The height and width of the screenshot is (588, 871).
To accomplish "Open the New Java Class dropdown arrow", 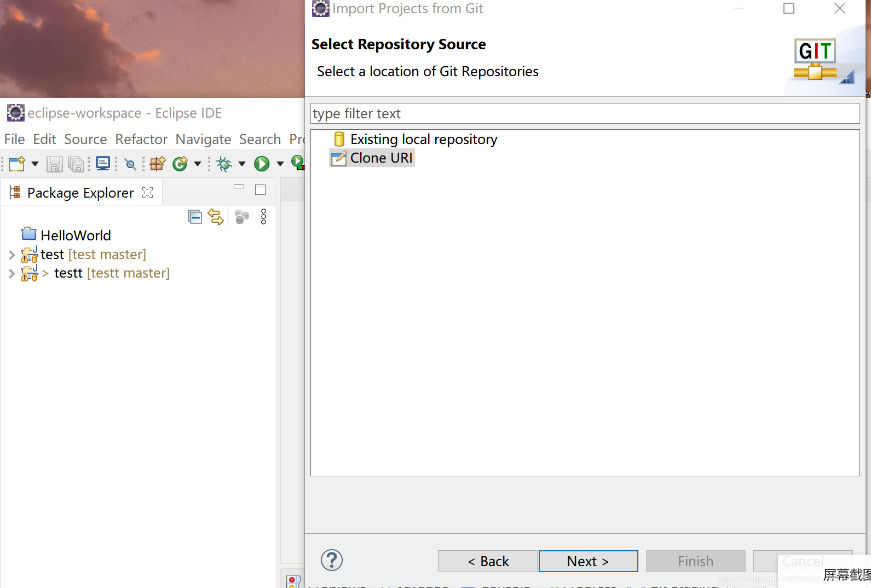I will pyautogui.click(x=198, y=164).
